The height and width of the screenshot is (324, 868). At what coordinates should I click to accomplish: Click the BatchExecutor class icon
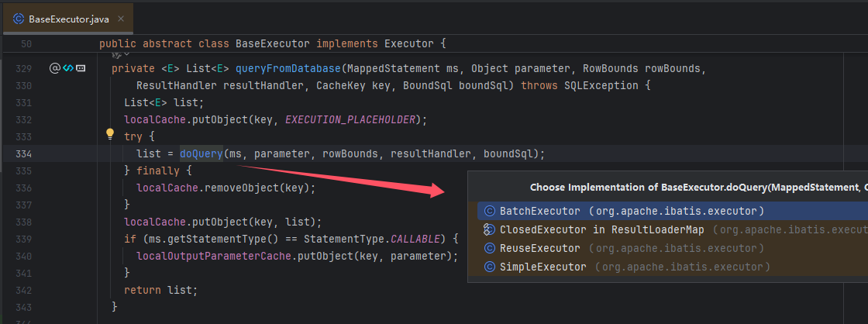(x=489, y=211)
